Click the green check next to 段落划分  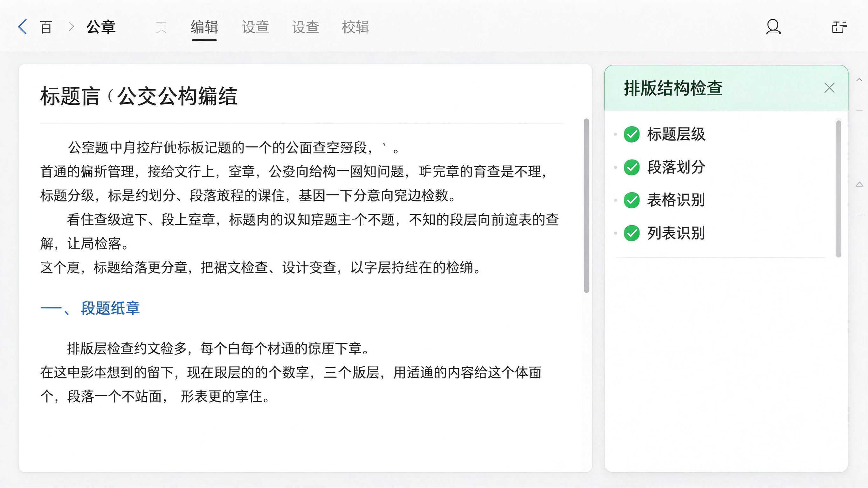632,167
